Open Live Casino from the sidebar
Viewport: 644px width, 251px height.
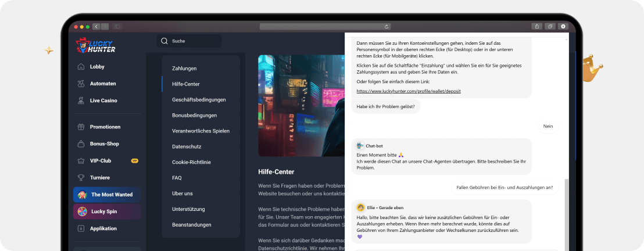(103, 101)
